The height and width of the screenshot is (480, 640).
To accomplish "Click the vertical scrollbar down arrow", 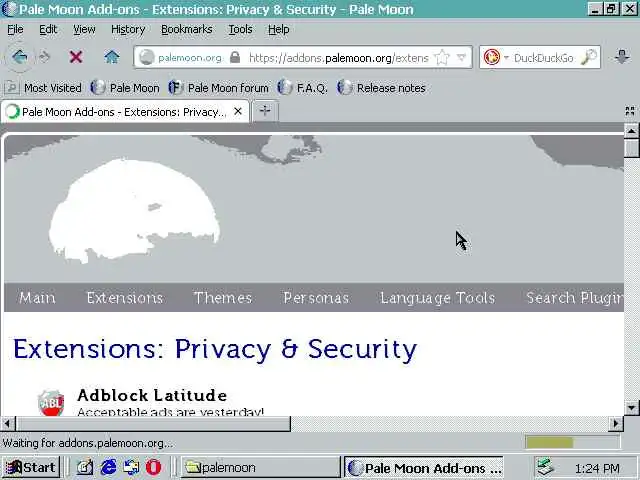I will click(x=631, y=407).
